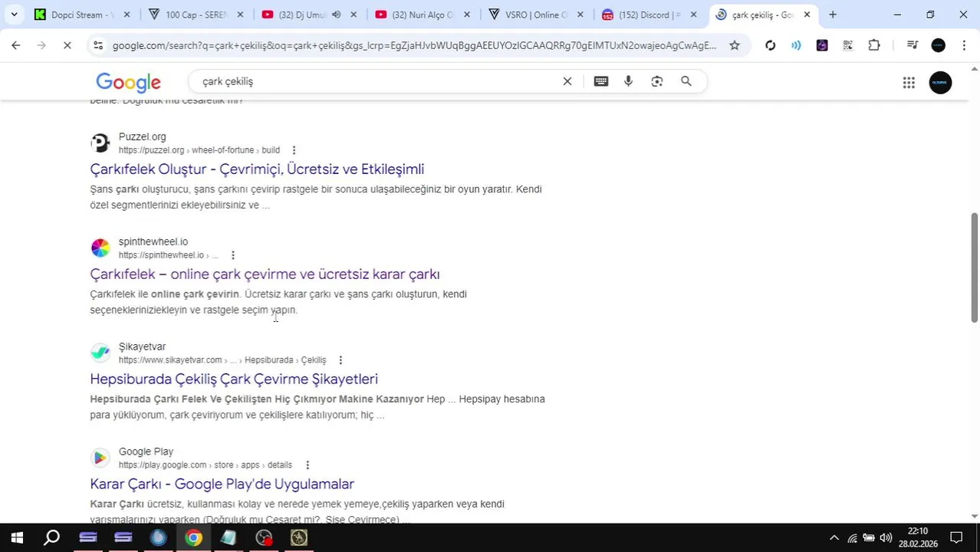The height and width of the screenshot is (552, 980).
Task: Open more options for spinthewheel.io result
Action: click(233, 255)
